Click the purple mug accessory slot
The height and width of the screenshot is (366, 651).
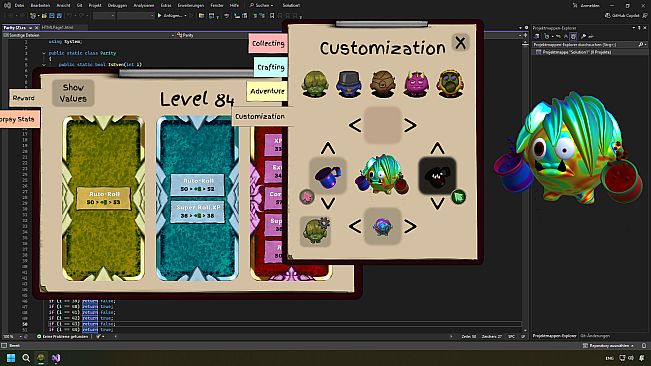click(x=328, y=176)
